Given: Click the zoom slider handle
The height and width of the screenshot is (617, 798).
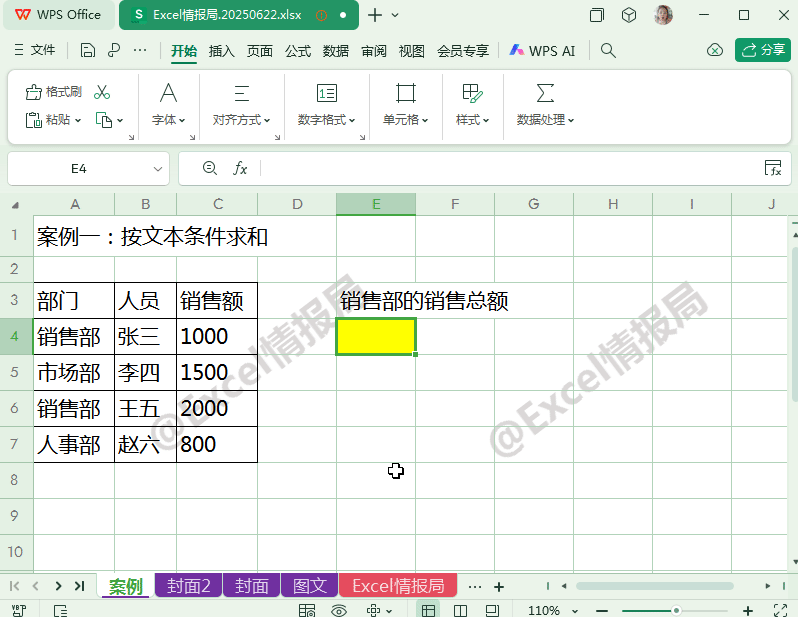Looking at the screenshot, I should pyautogui.click(x=676, y=610).
